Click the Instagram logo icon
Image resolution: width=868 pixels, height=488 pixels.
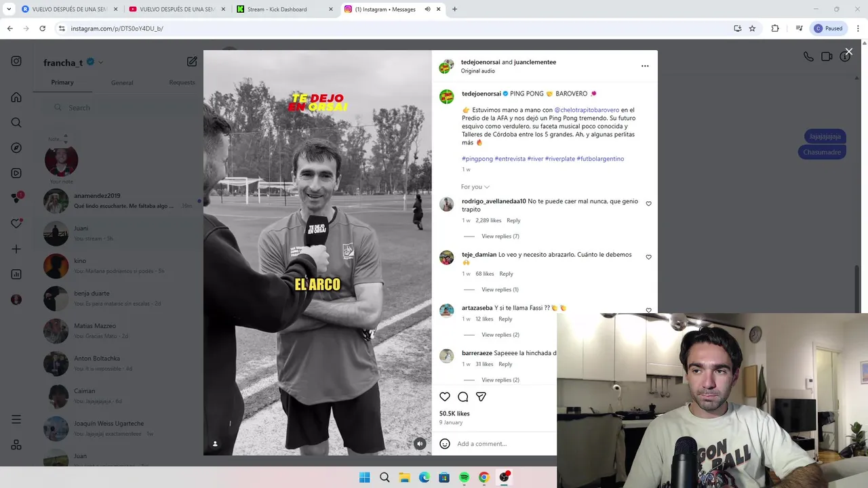[x=16, y=61]
